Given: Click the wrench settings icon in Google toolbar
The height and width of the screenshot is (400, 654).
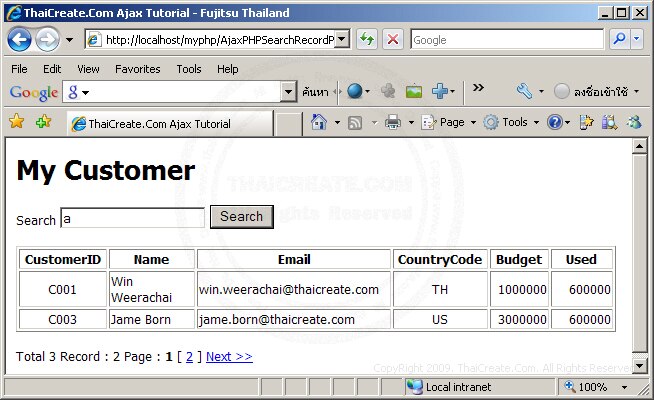Looking at the screenshot, I should [x=524, y=91].
